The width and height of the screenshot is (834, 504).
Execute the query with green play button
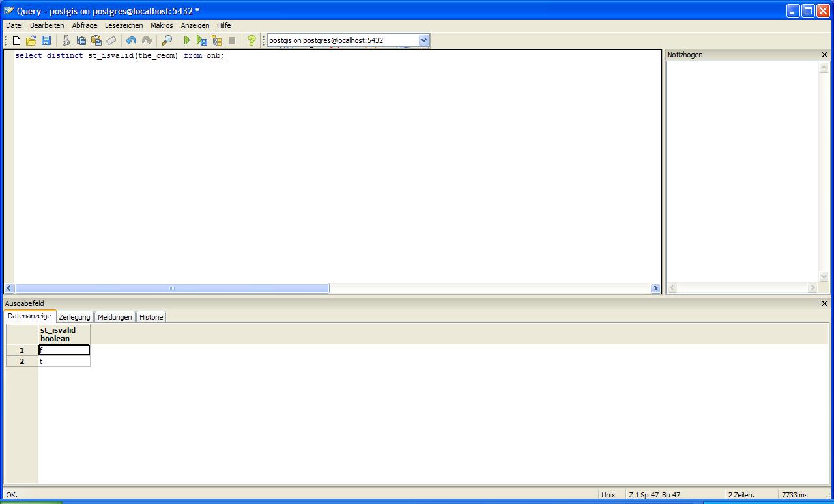pos(186,40)
